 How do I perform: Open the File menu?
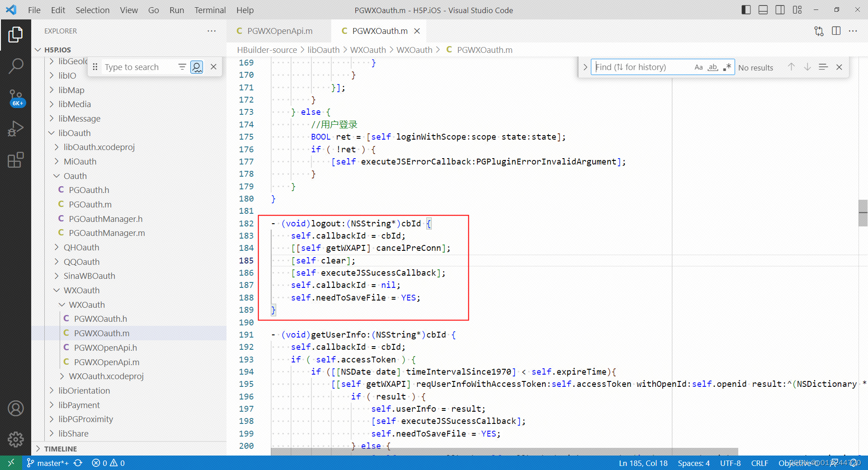(34, 10)
